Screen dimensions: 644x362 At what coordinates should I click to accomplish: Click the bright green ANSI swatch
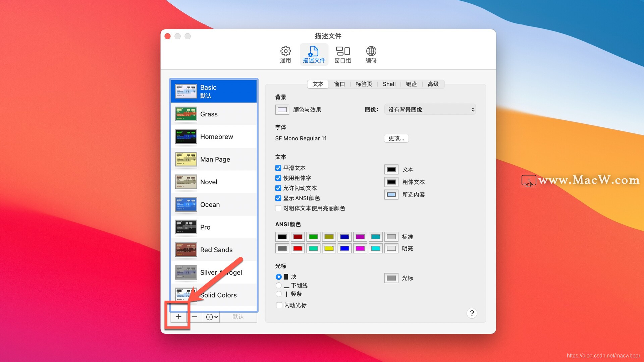click(x=313, y=248)
